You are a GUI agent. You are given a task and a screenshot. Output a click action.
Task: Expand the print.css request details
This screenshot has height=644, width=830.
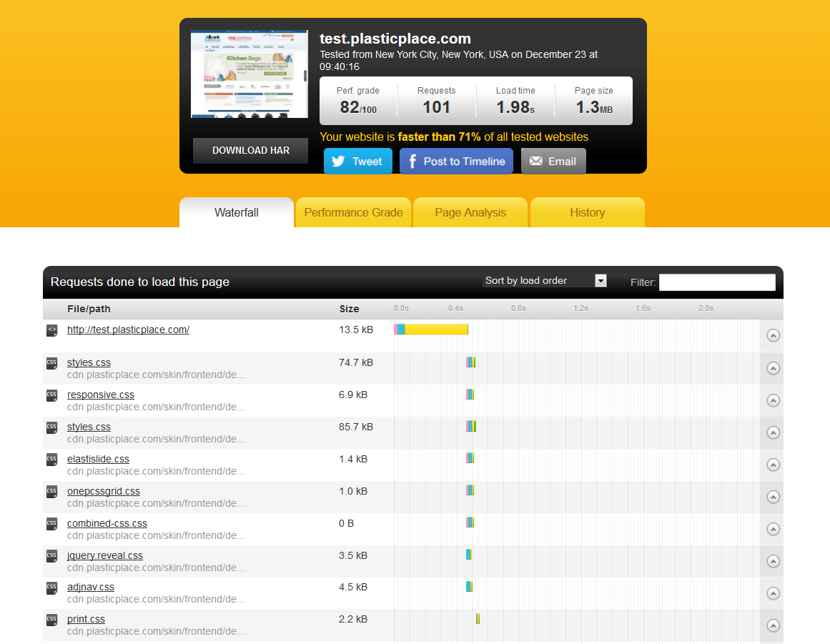tap(773, 625)
